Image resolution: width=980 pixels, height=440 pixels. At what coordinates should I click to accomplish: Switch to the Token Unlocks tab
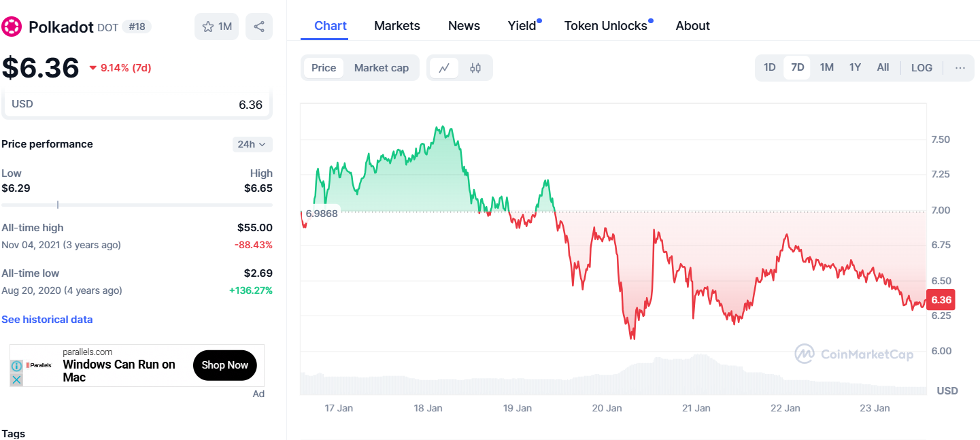605,26
